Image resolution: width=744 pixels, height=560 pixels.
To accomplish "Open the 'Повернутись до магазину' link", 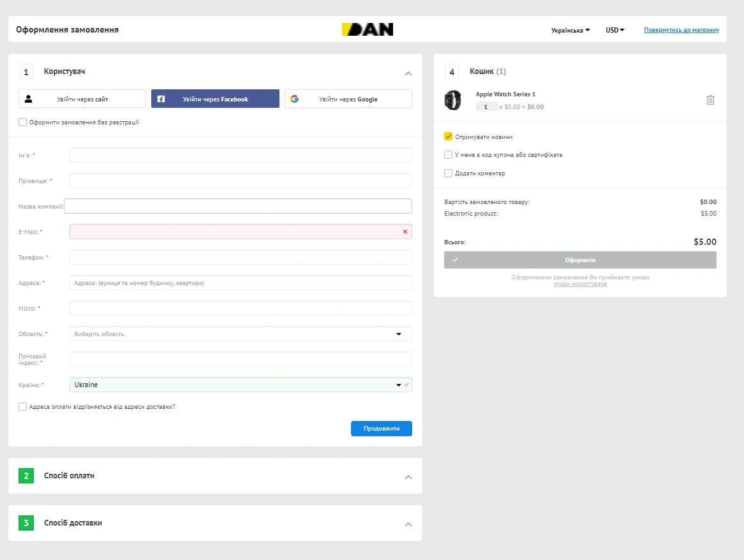I will pos(681,30).
